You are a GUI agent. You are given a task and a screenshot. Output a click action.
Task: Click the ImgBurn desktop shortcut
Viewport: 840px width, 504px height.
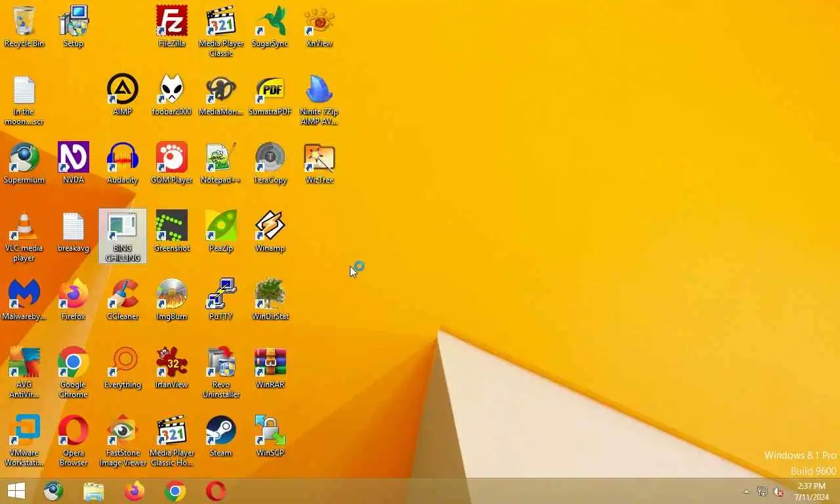(172, 300)
